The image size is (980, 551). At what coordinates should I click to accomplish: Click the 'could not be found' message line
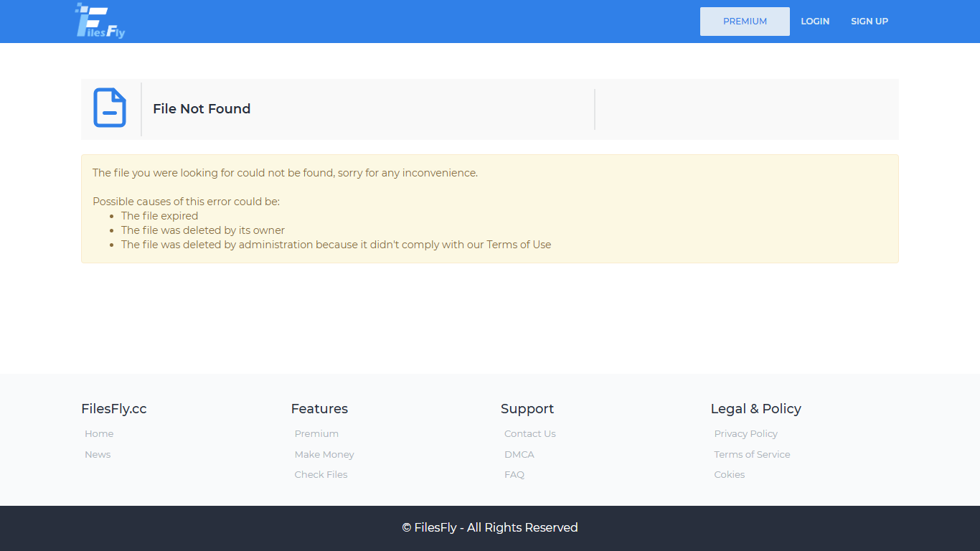(285, 173)
